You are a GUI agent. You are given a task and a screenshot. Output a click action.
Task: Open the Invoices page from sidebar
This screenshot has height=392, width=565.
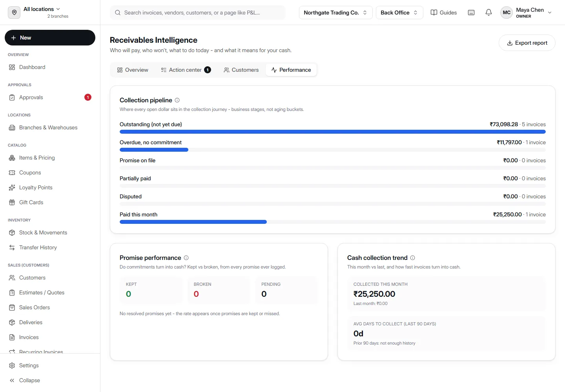[x=50, y=338]
